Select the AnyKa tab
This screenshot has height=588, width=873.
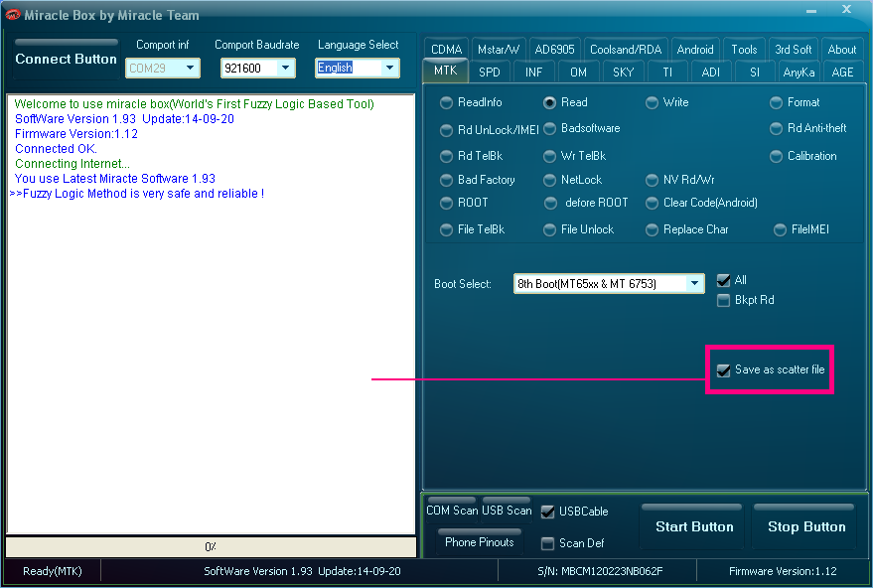[x=799, y=72]
